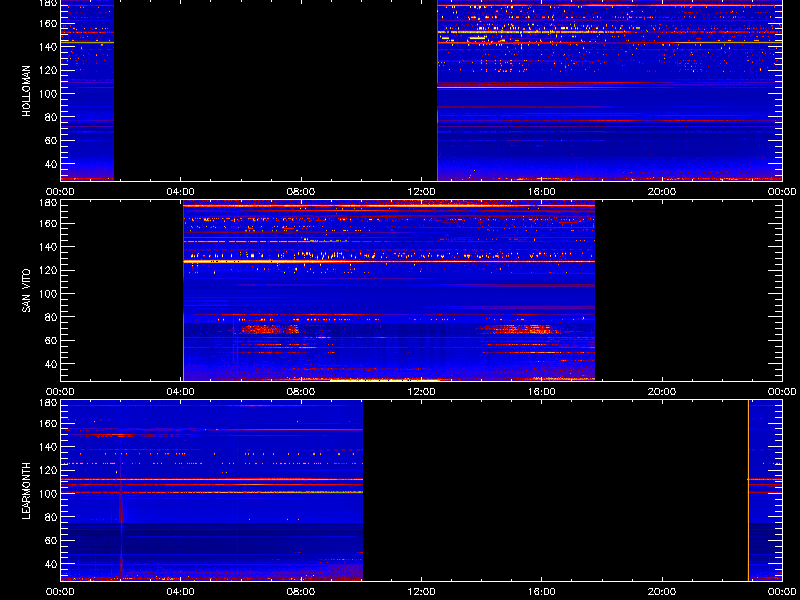
Task: Click the 20:00 time label under HOLLOMAN plot
Action: point(662,192)
